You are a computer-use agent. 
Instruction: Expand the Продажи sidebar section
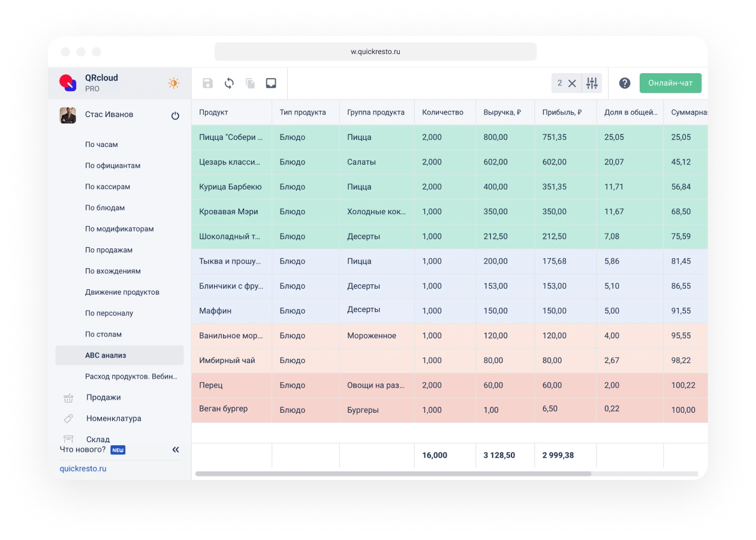pos(103,397)
